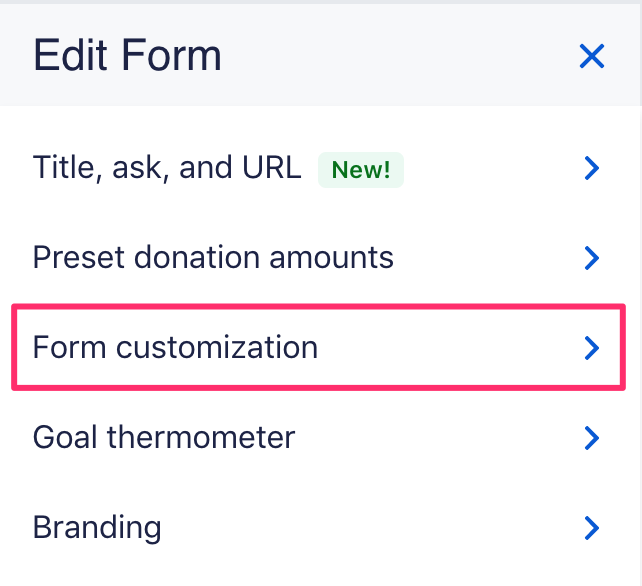Dismiss the panel with the blue X icon
The width and height of the screenshot is (642, 586).
point(592,56)
